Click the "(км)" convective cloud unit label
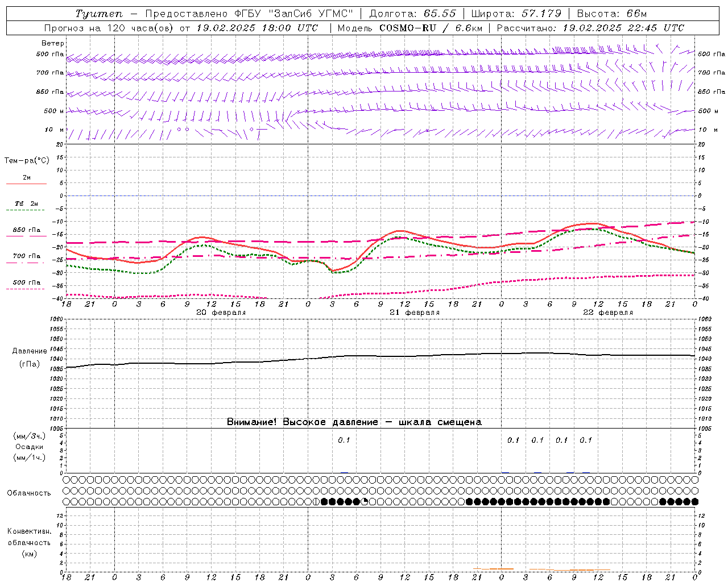The height and width of the screenshot is (582, 728). [30, 554]
